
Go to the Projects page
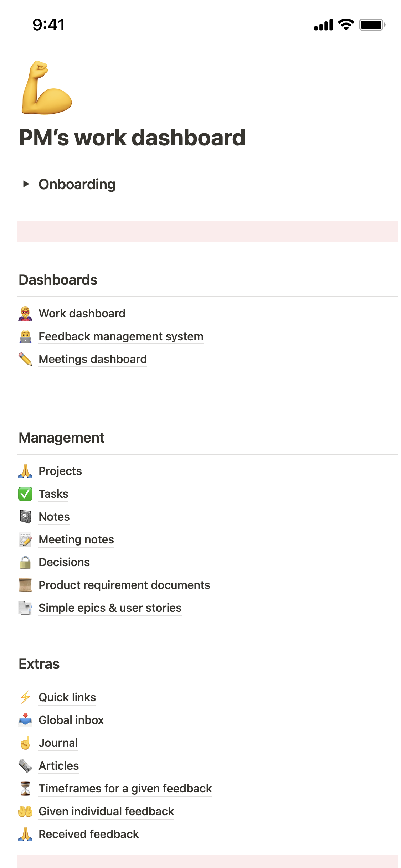60,471
